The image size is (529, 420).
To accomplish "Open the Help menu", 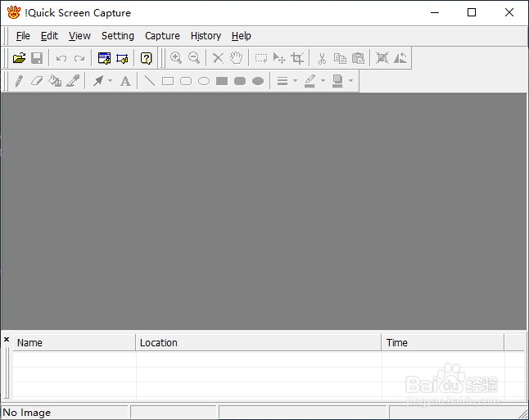I will [242, 36].
